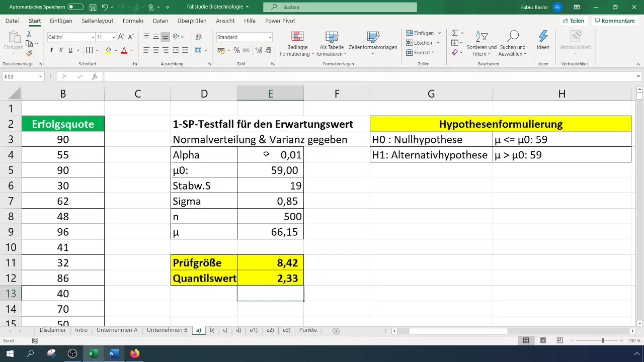Add new sheet with plus button

pos(336,331)
